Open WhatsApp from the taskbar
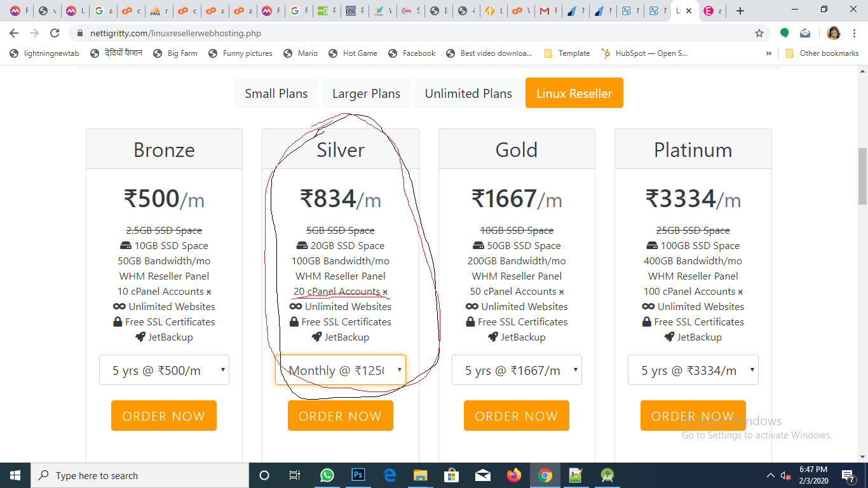The height and width of the screenshot is (488, 868). (327, 475)
